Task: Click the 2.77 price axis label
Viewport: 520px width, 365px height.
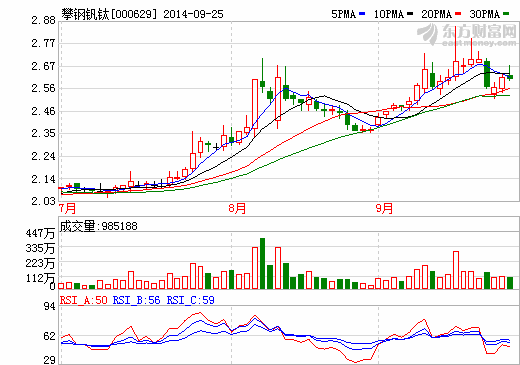Action: (43, 43)
